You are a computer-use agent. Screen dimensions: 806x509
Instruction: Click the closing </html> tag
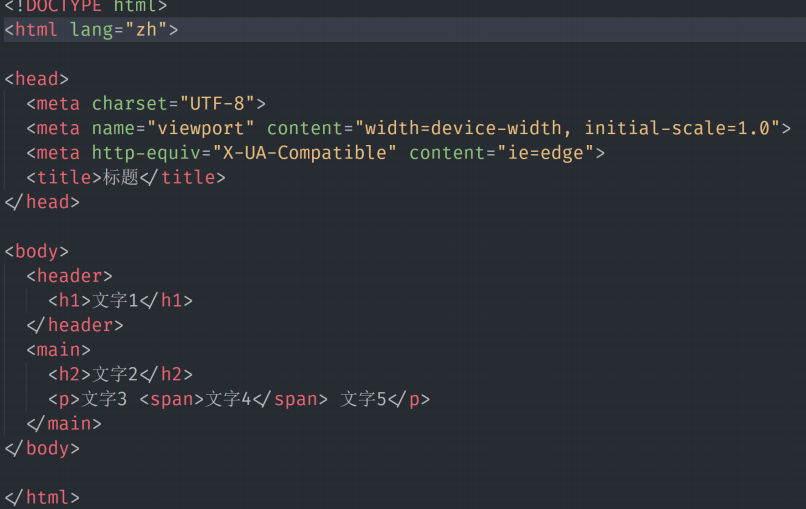(x=42, y=498)
